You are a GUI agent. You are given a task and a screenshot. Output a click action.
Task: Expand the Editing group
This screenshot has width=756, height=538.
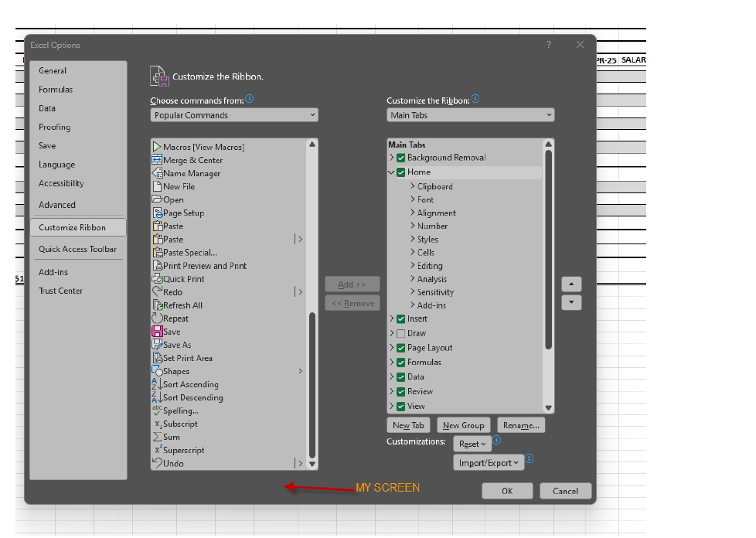coord(413,264)
